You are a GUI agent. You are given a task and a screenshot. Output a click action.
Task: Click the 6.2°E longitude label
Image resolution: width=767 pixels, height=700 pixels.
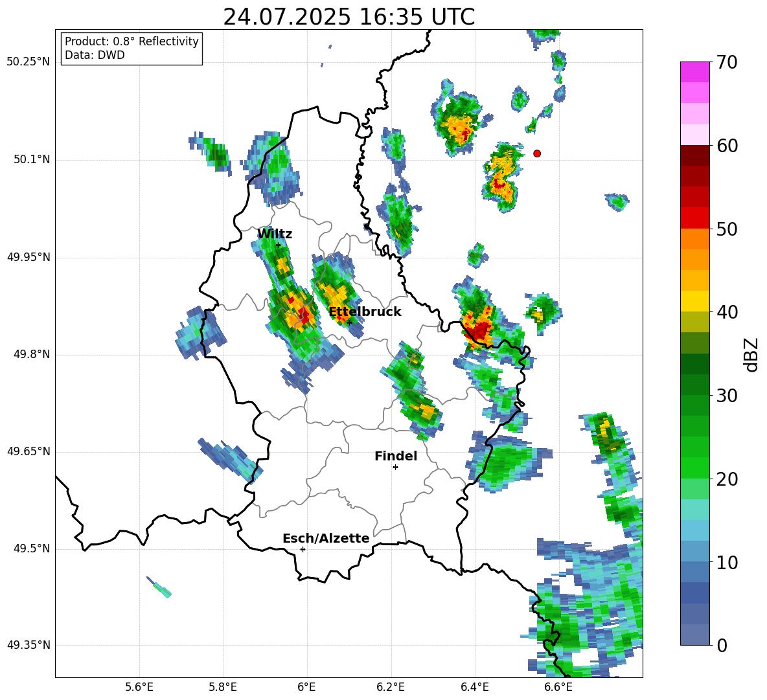click(x=391, y=687)
